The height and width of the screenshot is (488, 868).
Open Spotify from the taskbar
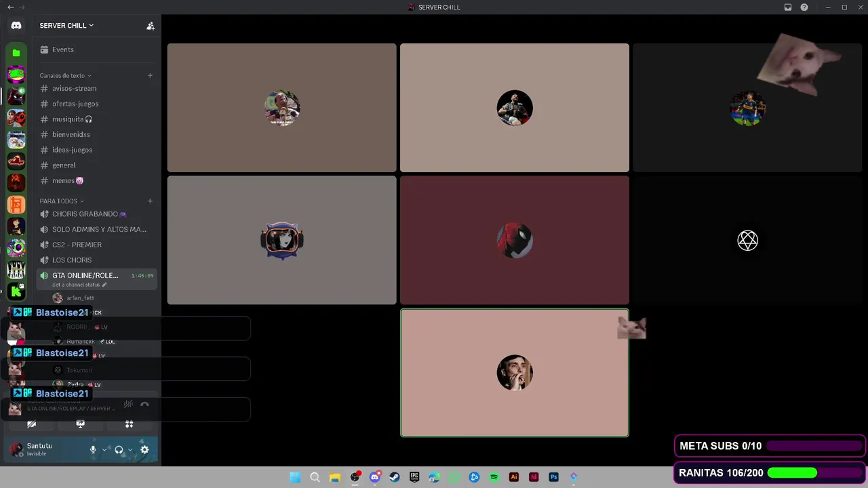(x=494, y=477)
